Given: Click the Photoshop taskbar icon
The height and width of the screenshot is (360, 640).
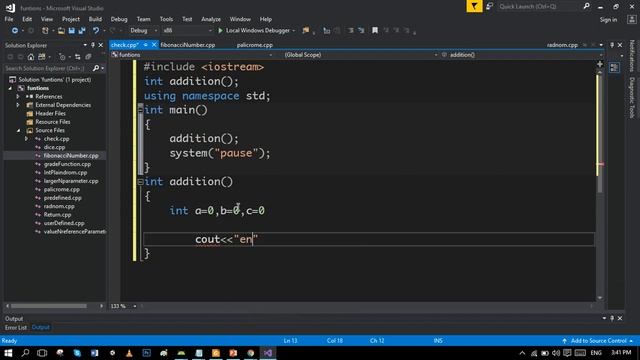Looking at the screenshot, I should pos(147,353).
